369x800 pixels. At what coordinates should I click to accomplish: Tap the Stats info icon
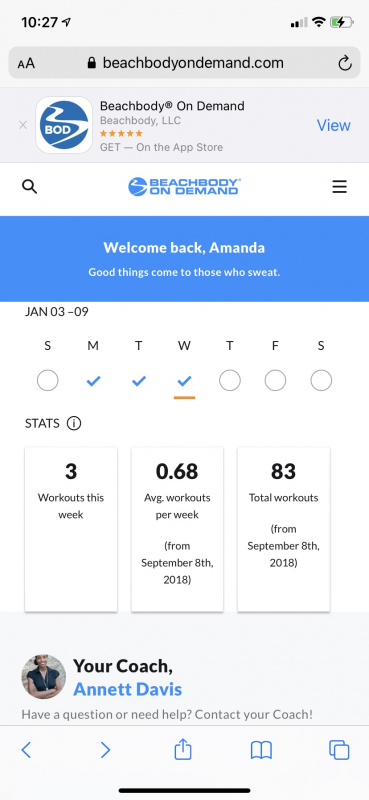(74, 423)
